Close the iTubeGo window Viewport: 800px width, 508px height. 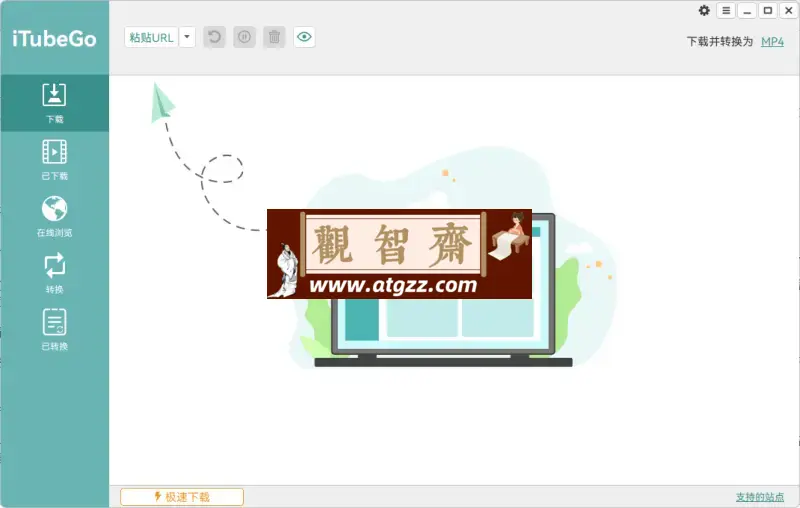[x=789, y=11]
